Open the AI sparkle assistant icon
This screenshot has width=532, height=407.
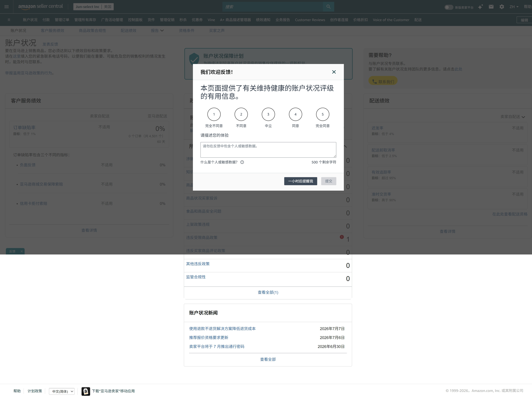point(480,7)
